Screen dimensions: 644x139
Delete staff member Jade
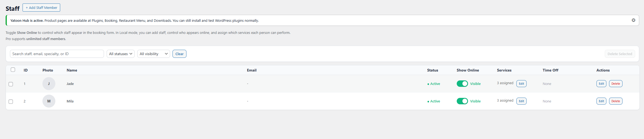616,84
